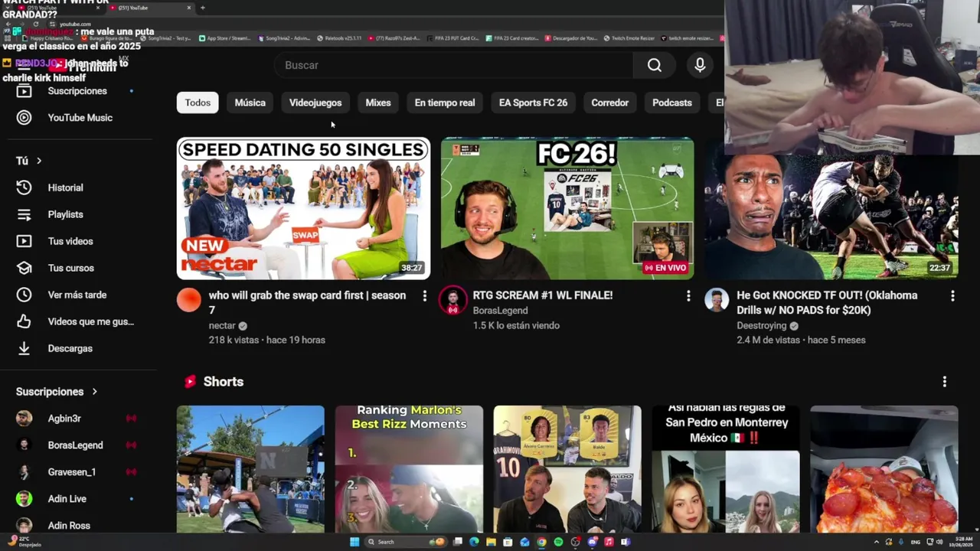The width and height of the screenshot is (980, 551).
Task: Filter by Corredor chip
Action: [x=609, y=103]
